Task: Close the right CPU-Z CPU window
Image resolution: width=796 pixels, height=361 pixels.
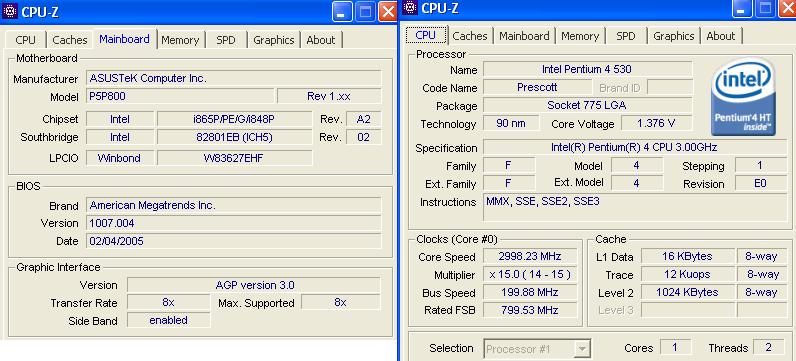Action: tap(787, 8)
